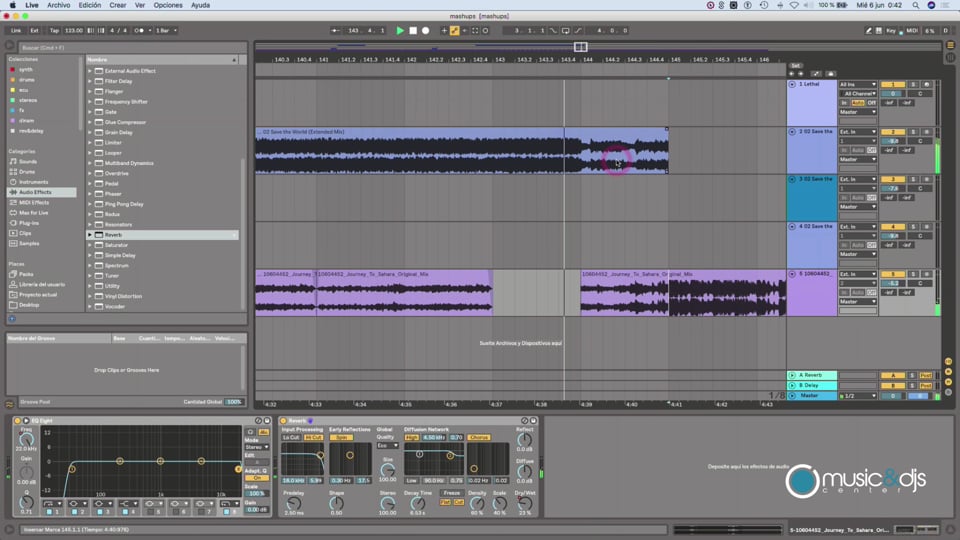Click the Freeze button in Reverb
The width and height of the screenshot is (960, 540).
click(452, 493)
